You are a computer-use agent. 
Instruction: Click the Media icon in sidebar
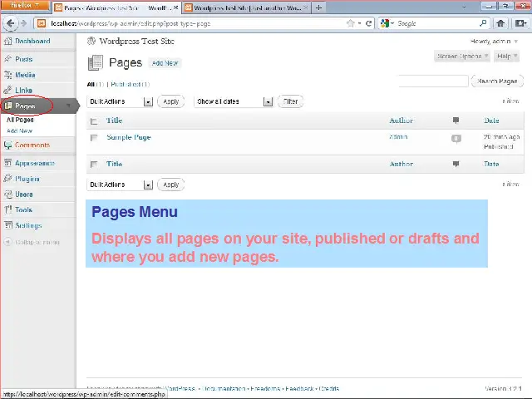pyautogui.click(x=7, y=75)
